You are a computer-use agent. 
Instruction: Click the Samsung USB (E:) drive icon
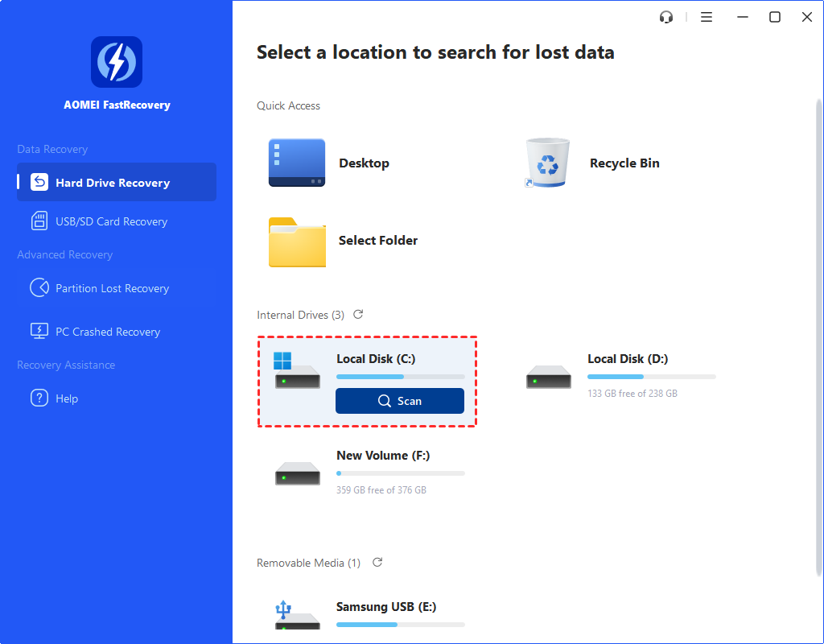298,614
